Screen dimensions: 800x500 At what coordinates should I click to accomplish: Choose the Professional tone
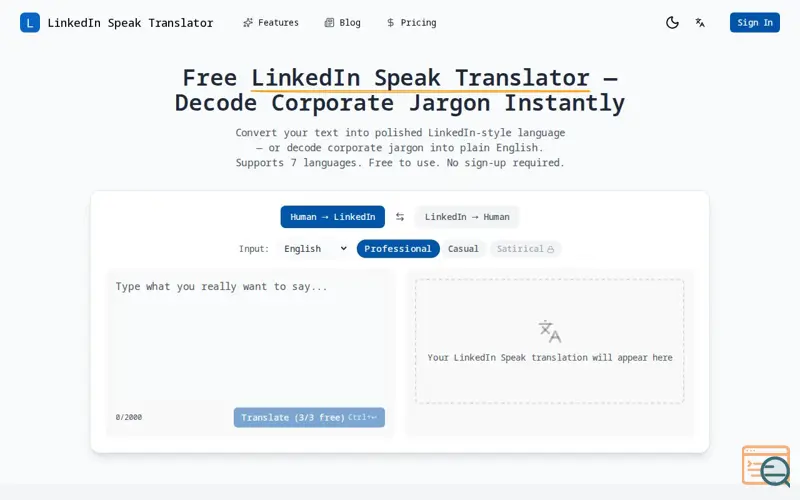(398, 248)
